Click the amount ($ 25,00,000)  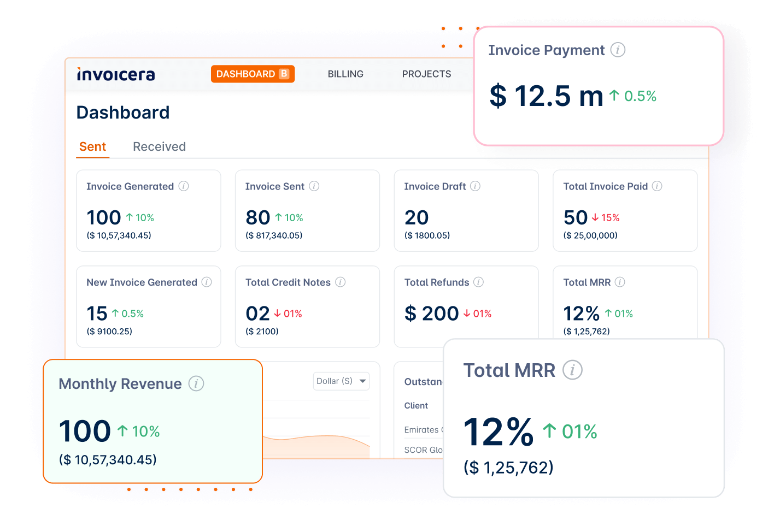(x=590, y=235)
